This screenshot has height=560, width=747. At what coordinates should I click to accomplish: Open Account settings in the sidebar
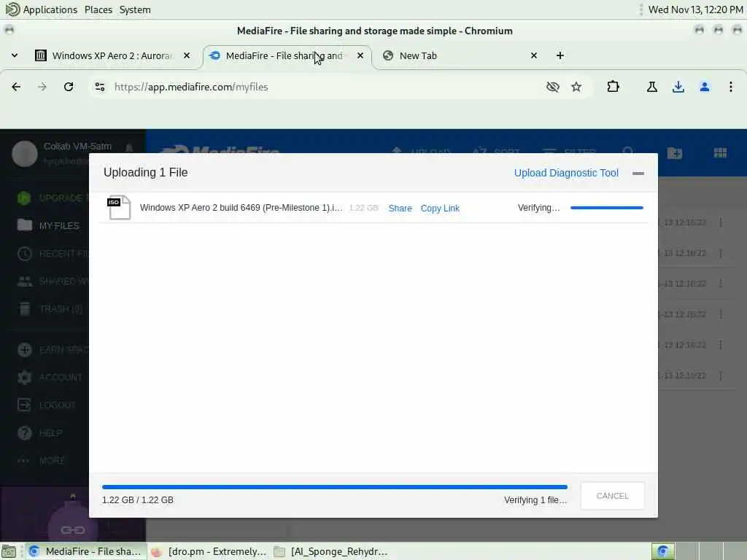(x=50, y=377)
